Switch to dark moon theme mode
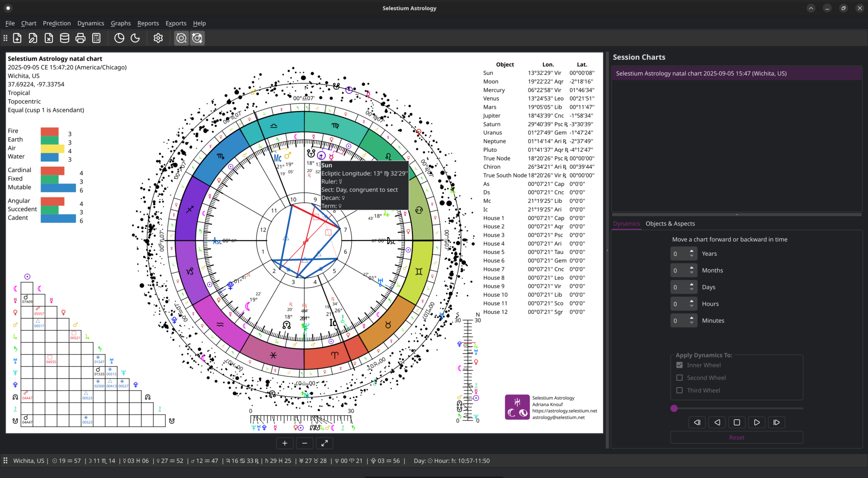This screenshot has height=478, width=868. (135, 38)
